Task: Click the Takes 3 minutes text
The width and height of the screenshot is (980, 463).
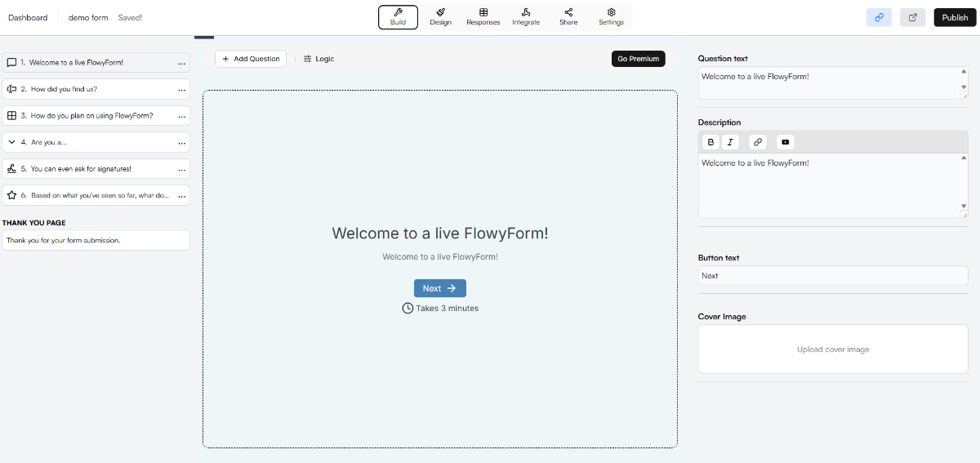Action: [x=448, y=309]
